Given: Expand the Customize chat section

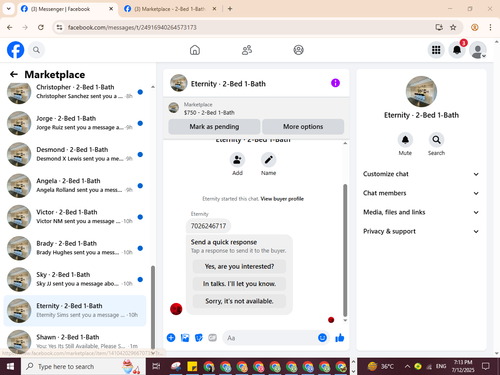Looking at the screenshot, I should (x=421, y=174).
